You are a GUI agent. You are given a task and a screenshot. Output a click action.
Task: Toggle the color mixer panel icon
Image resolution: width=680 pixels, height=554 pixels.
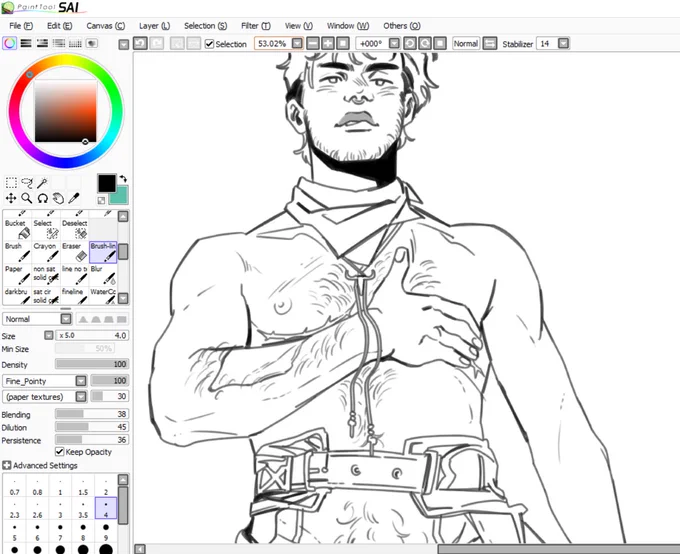pos(59,43)
